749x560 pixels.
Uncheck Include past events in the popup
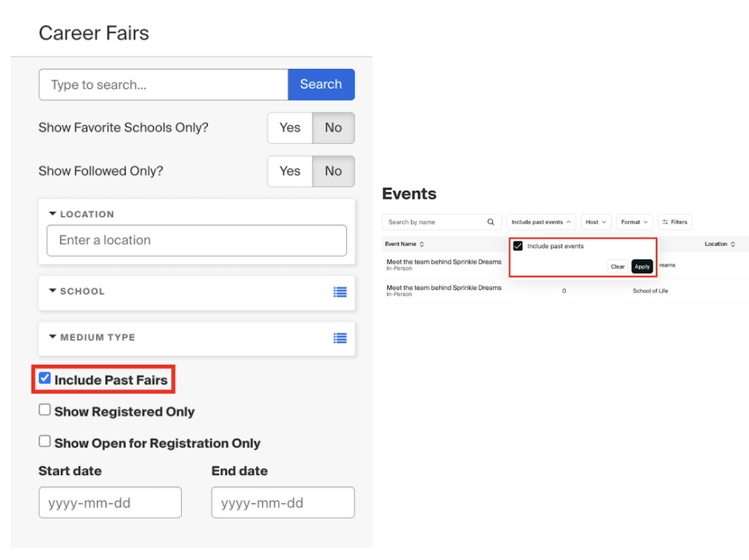point(518,246)
